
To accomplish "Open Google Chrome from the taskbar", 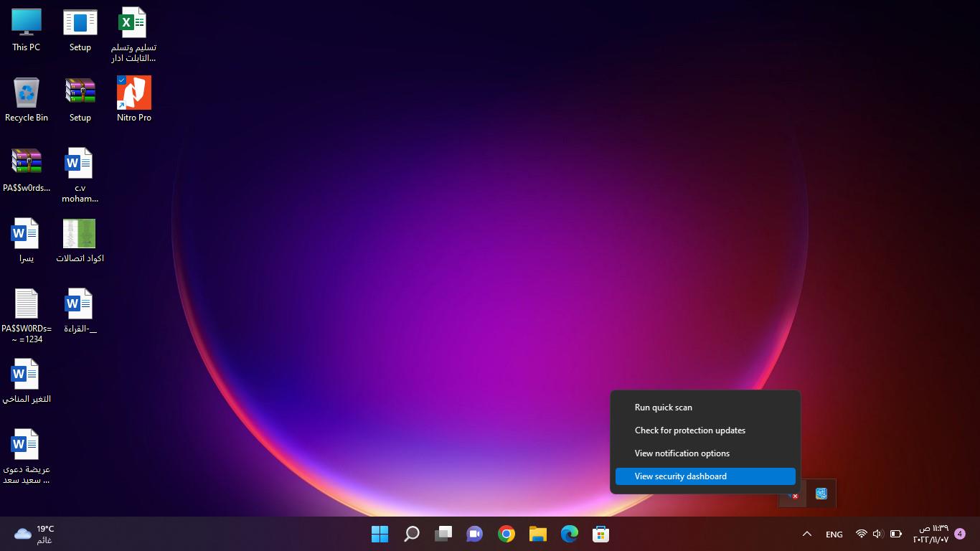I will click(507, 534).
